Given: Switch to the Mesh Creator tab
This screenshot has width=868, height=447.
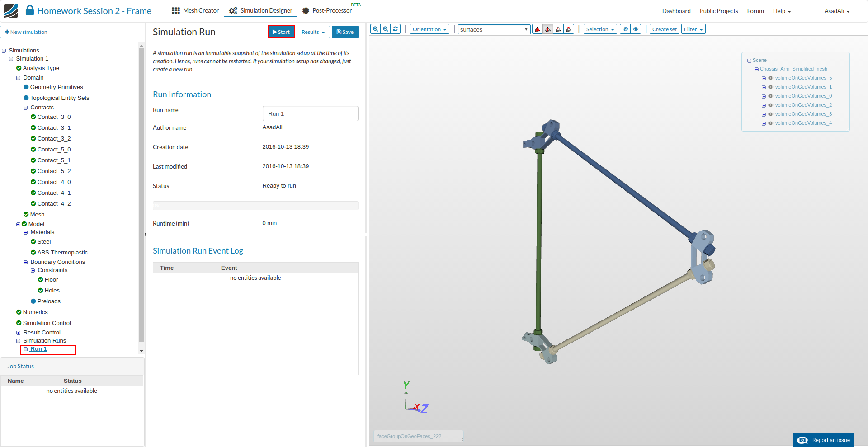Looking at the screenshot, I should pyautogui.click(x=195, y=11).
